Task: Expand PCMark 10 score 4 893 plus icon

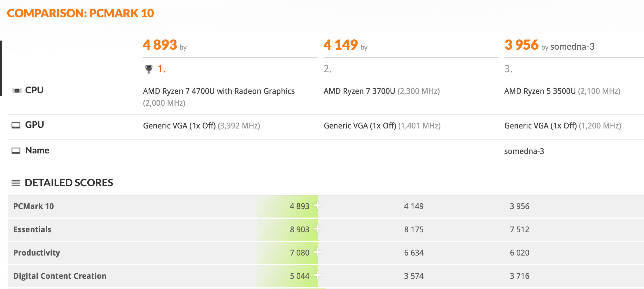Action: click(318, 205)
